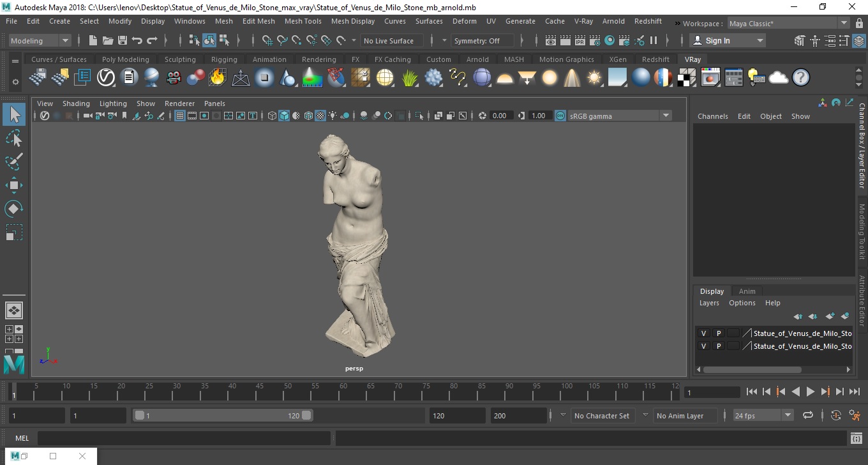Activate the Move tool
868x465 pixels.
click(14, 185)
